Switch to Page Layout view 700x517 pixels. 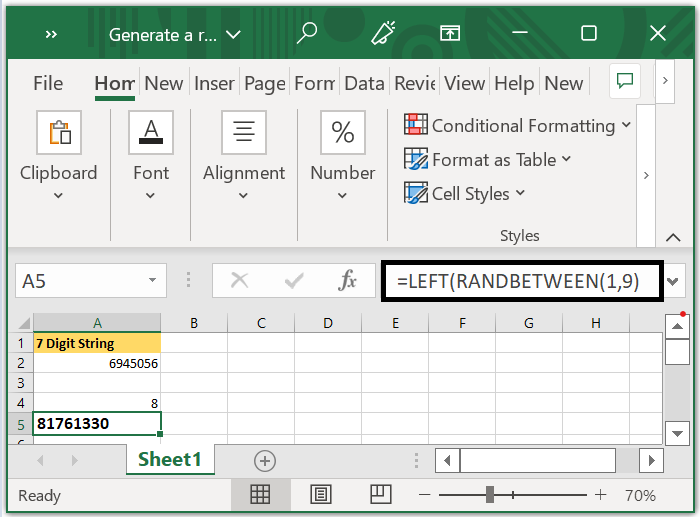click(321, 494)
